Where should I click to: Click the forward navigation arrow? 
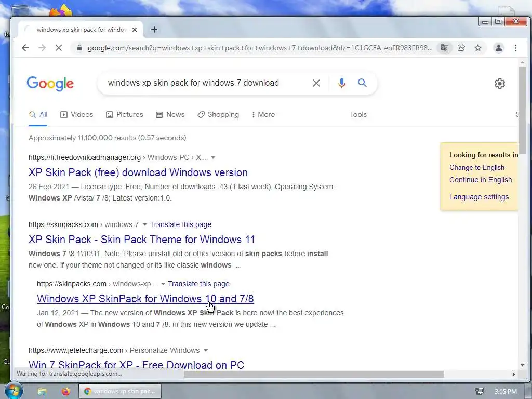(x=42, y=48)
